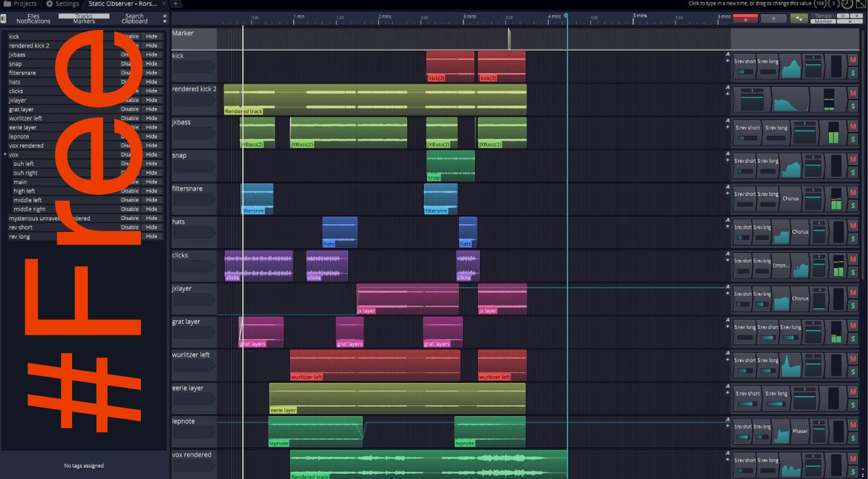Solo the snap track
The image size is (868, 479).
[853, 172]
